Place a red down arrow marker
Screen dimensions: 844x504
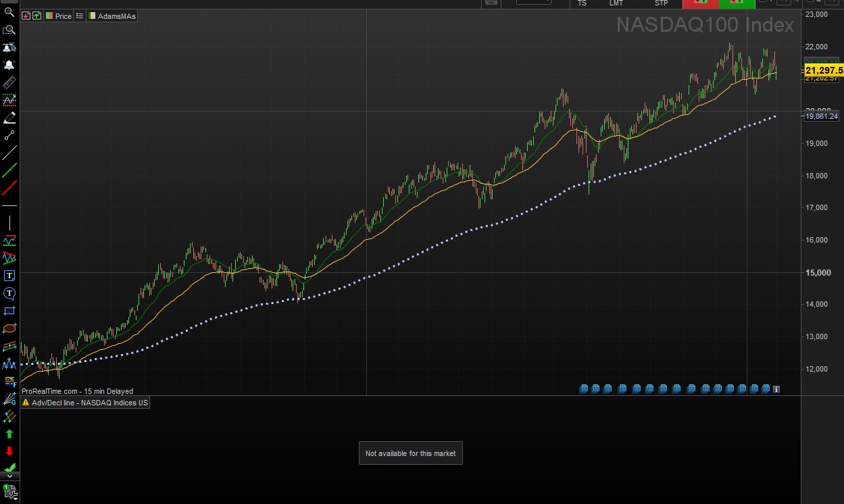click(x=9, y=451)
